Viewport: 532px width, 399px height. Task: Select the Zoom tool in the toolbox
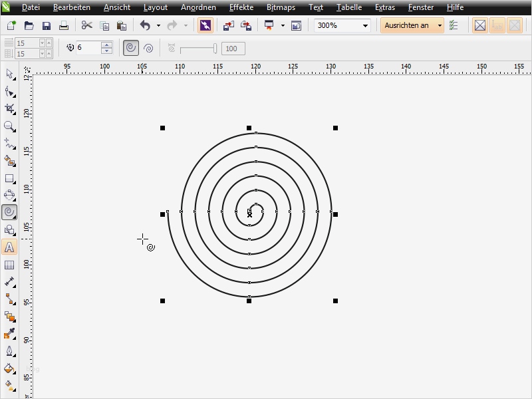click(9, 124)
